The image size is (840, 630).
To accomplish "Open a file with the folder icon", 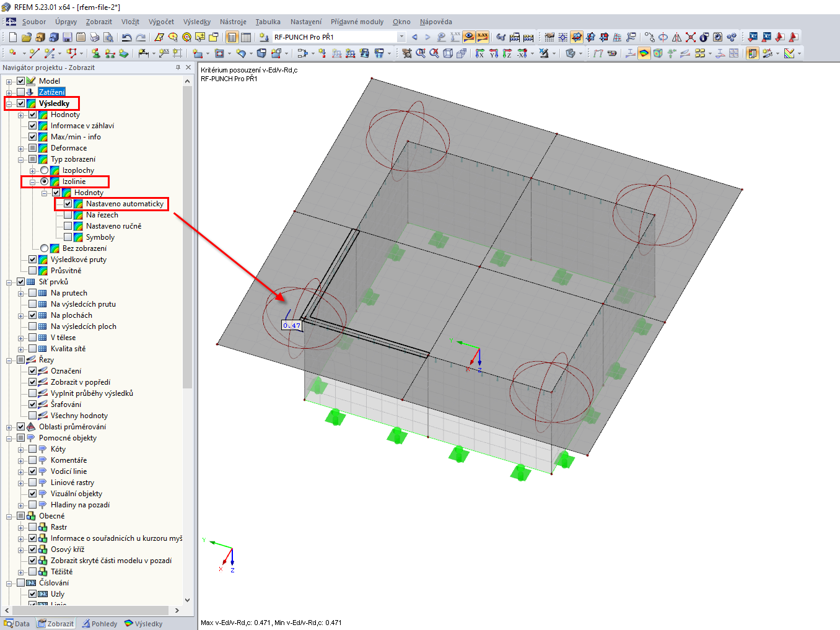I will [x=26, y=37].
